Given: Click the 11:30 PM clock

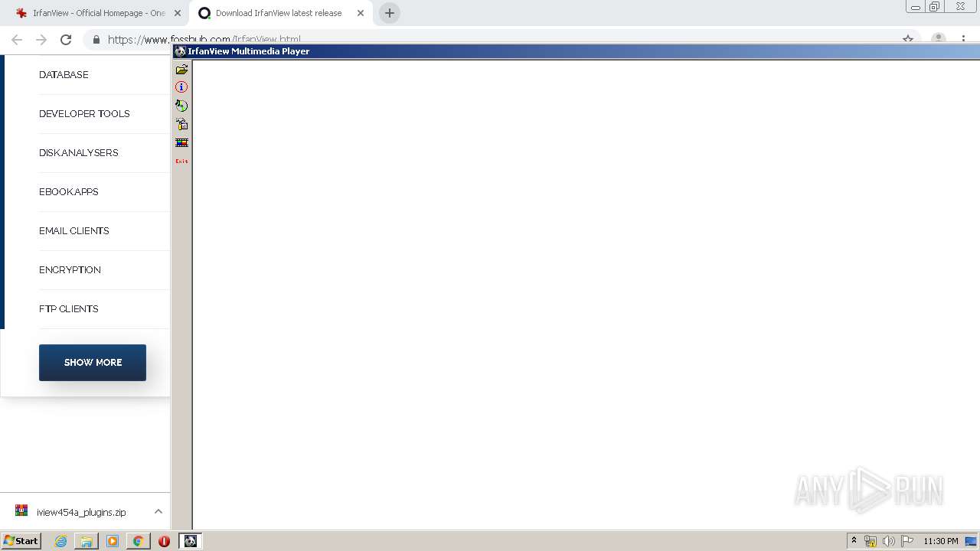Looking at the screenshot, I should pos(941,541).
